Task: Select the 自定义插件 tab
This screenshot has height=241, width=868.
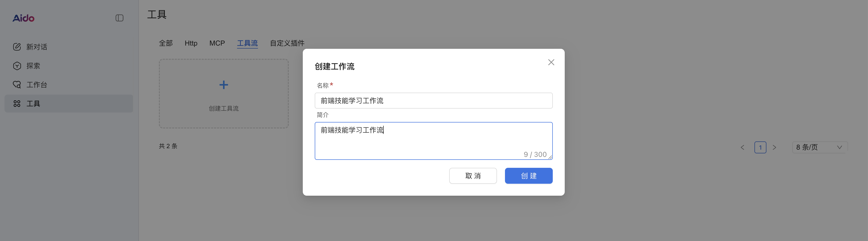Action: click(x=287, y=43)
